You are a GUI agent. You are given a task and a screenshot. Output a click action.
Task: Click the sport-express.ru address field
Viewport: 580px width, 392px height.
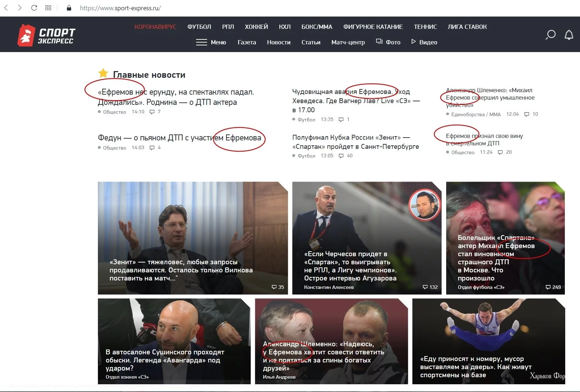[120, 8]
